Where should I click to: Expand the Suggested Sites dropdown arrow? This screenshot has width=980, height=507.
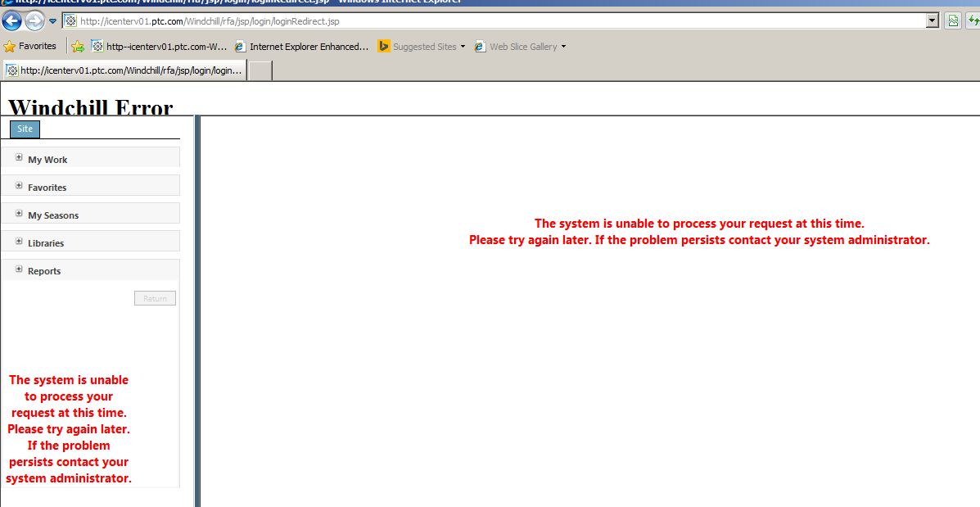[x=463, y=46]
